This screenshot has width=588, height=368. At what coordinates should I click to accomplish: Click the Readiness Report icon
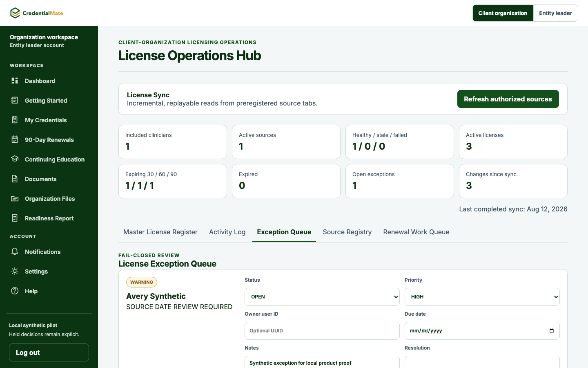pos(15,218)
